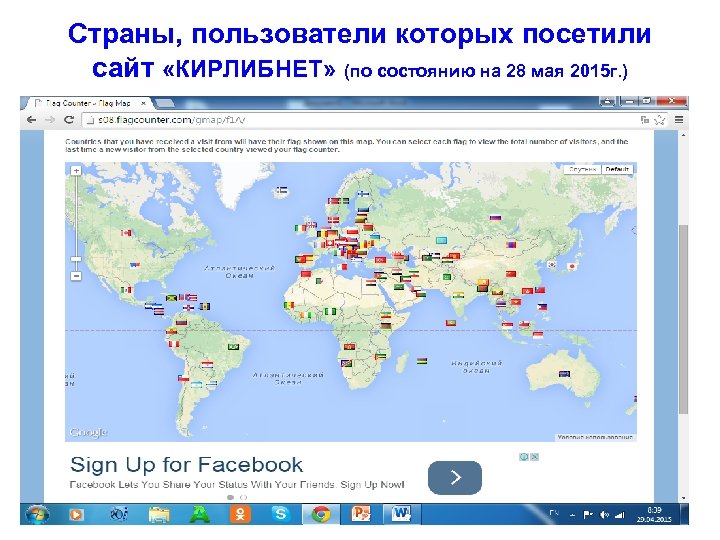Close the Flag Counter tab
This screenshot has height=540, width=720.
pos(143,103)
